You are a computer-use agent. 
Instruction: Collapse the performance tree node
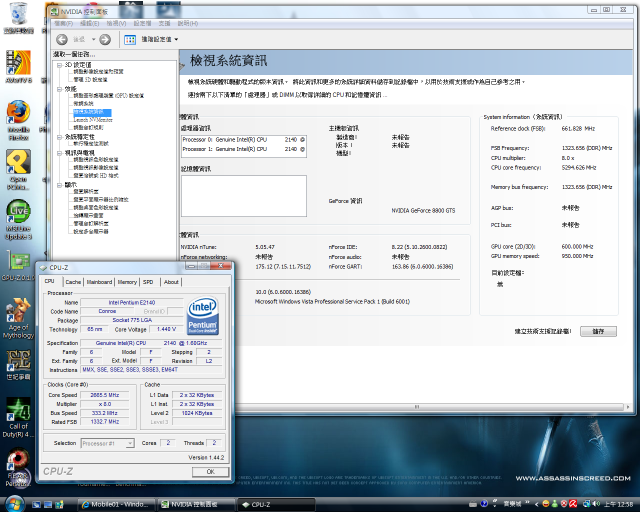coord(59,89)
